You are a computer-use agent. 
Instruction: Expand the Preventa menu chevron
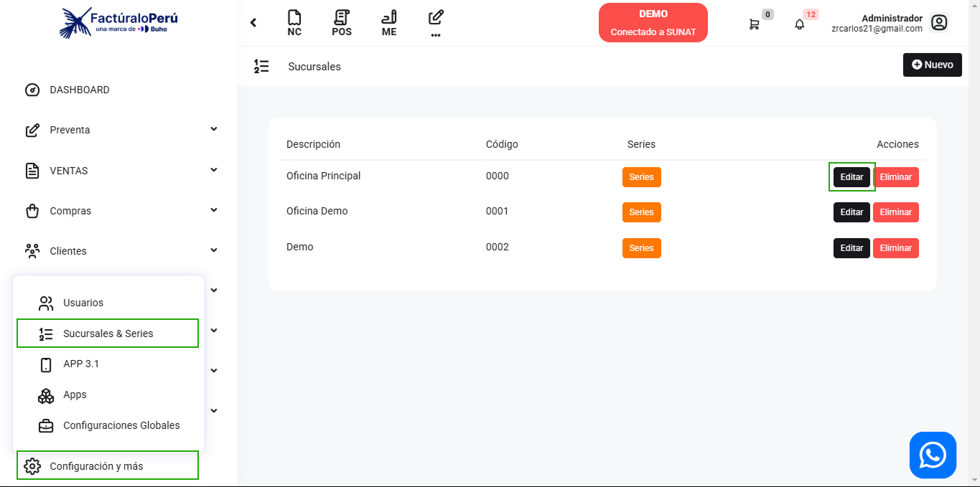tap(213, 129)
